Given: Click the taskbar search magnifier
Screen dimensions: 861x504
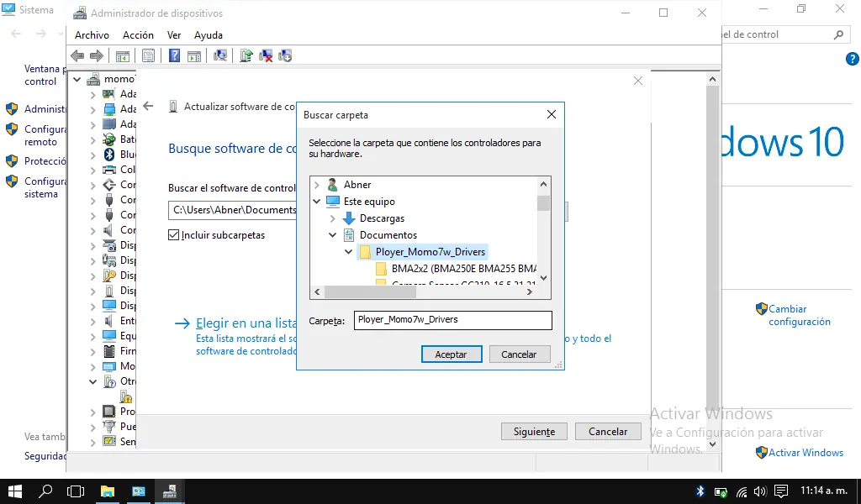Looking at the screenshot, I should pos(45,491).
